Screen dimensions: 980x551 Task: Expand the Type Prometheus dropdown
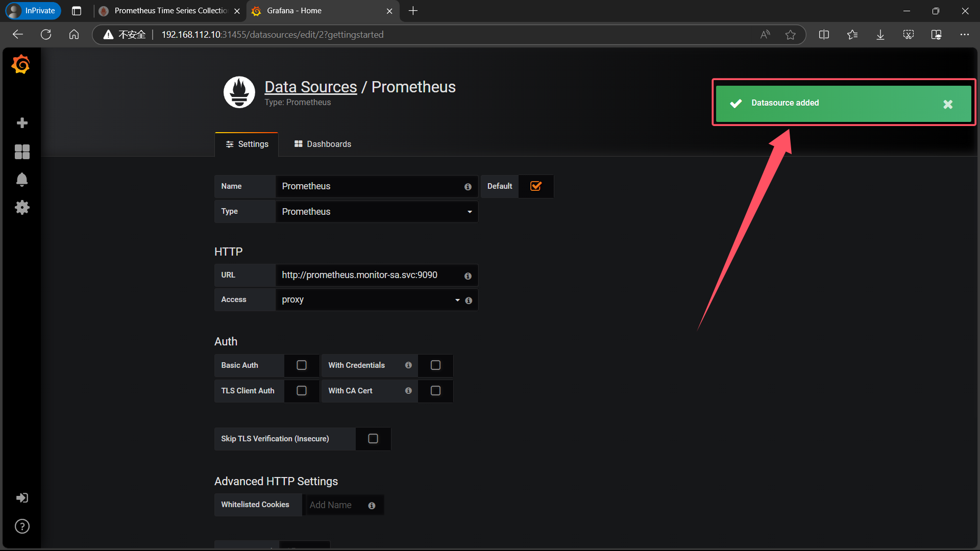pyautogui.click(x=376, y=212)
